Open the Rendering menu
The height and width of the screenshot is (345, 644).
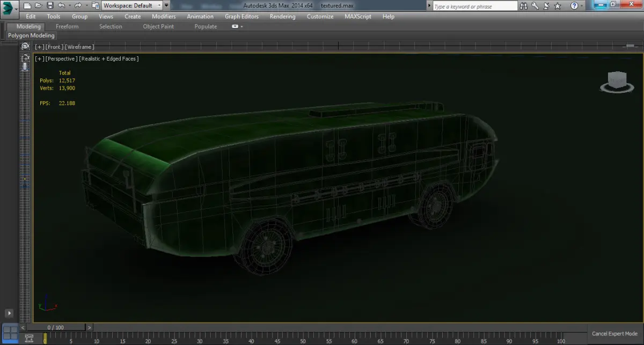pyautogui.click(x=282, y=16)
